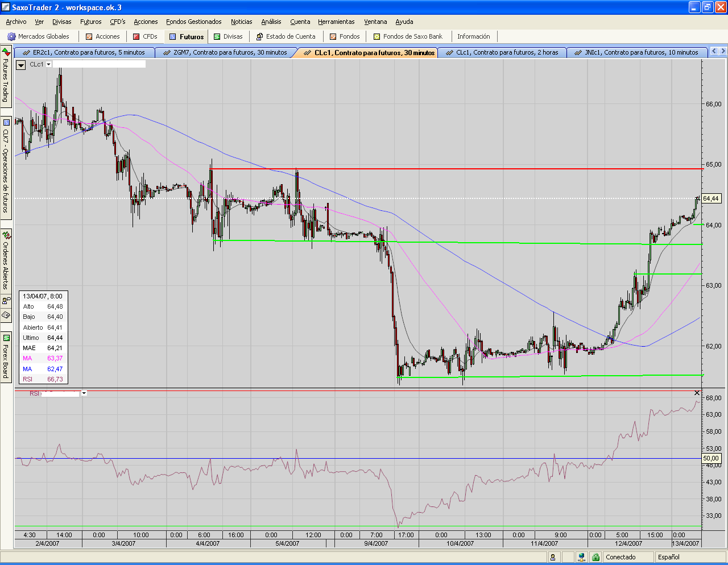Screen dimensions: 728x565
Task: Click the Futures Trading sidebar arrows icon
Action: 6,52
